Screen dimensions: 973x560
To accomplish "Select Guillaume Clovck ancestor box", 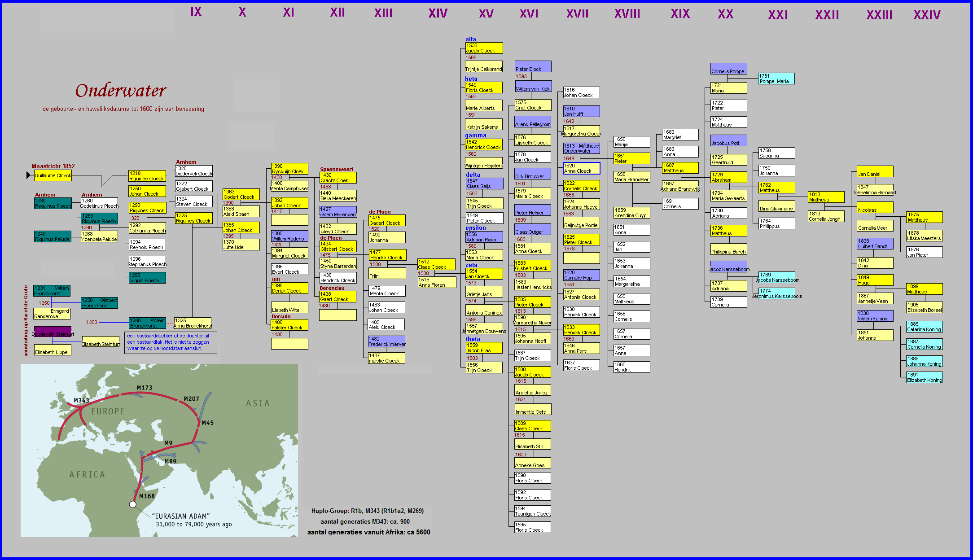I will (x=53, y=175).
